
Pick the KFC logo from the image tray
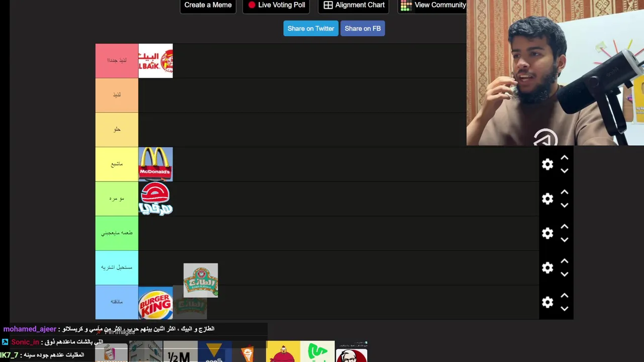pyautogui.click(x=351, y=352)
